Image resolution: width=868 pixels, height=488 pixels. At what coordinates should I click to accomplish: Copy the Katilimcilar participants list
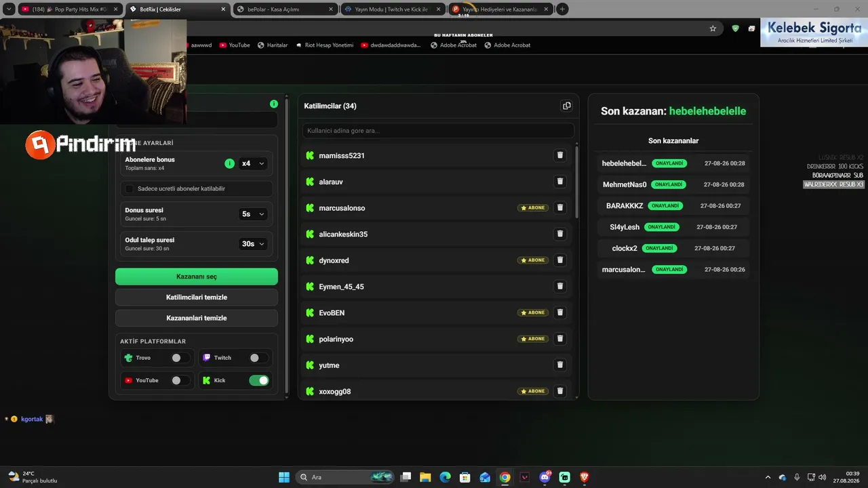567,106
